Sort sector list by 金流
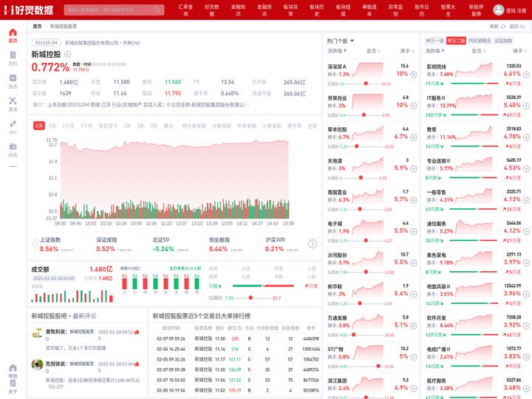Viewport: 532px width, 399px height. (x=478, y=51)
